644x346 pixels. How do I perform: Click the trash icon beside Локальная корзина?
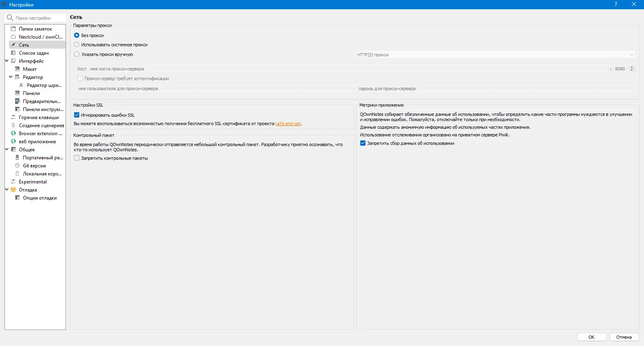(17, 173)
